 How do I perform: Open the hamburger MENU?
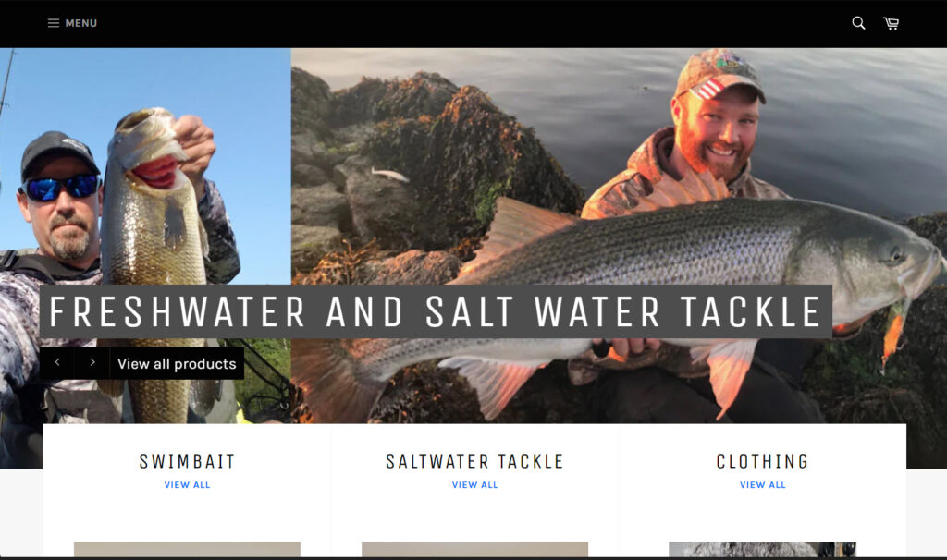click(72, 23)
